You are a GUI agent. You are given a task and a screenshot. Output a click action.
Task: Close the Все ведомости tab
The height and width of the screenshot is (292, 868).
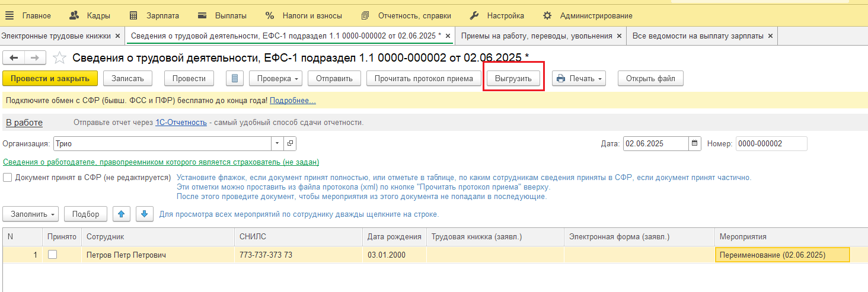click(x=770, y=36)
